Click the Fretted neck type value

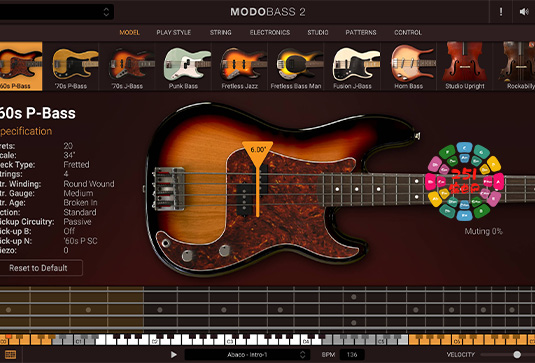click(x=76, y=164)
